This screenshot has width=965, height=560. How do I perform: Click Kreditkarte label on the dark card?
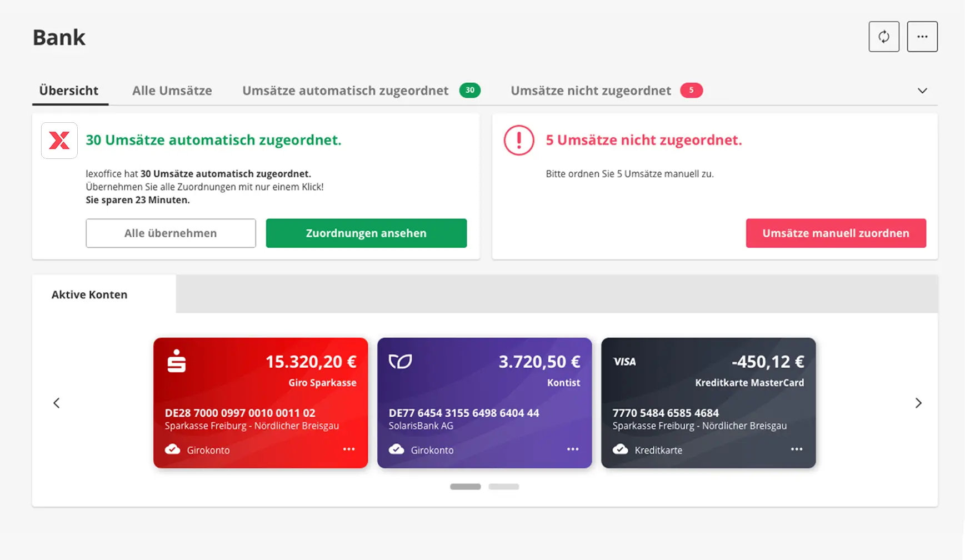pyautogui.click(x=658, y=450)
